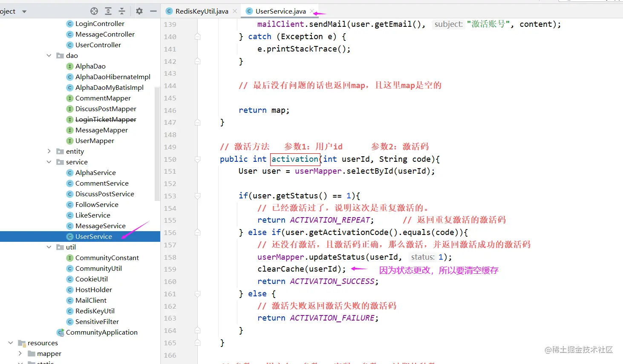The width and height of the screenshot is (623, 364).
Task: Click line number 146 in gutter
Action: [x=170, y=110]
